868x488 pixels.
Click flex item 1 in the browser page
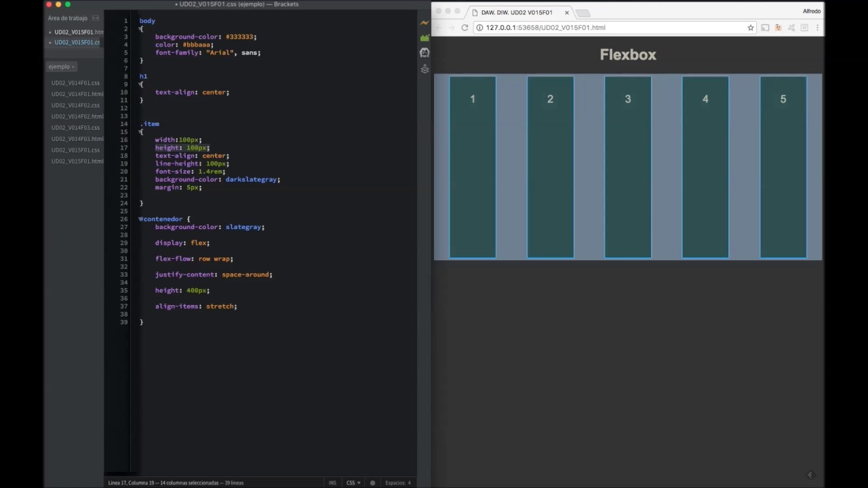coord(473,167)
